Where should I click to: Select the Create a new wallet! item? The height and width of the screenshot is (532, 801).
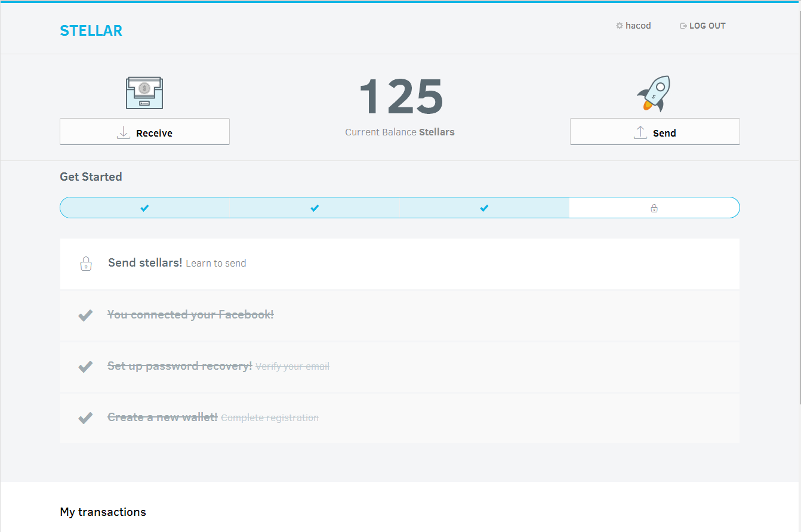pyautogui.click(x=400, y=418)
